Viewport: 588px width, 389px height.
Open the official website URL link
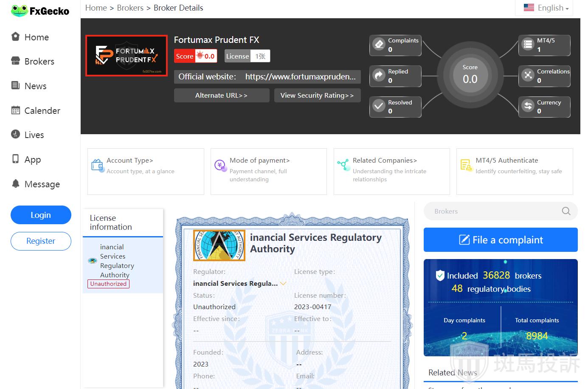point(300,77)
